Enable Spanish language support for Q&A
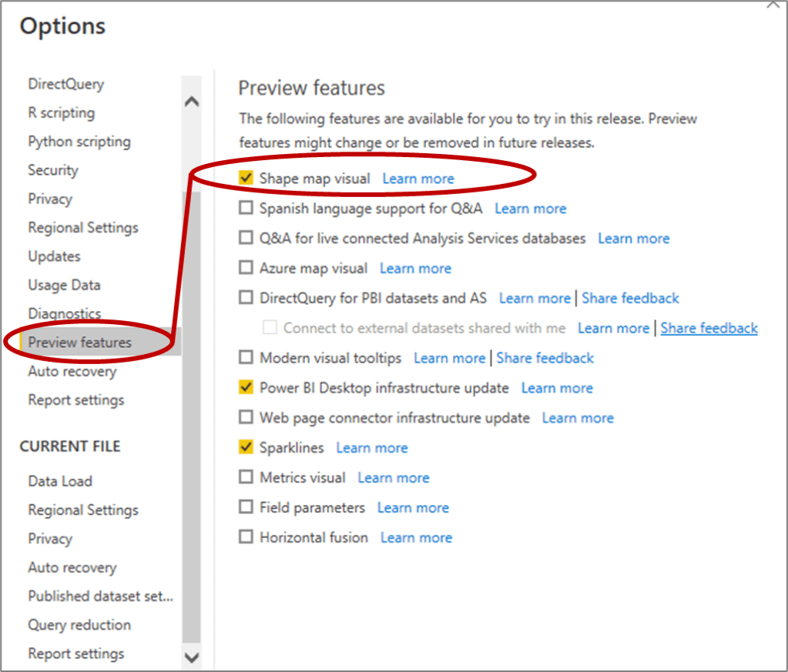Screen dimensions: 788x672 (246, 208)
